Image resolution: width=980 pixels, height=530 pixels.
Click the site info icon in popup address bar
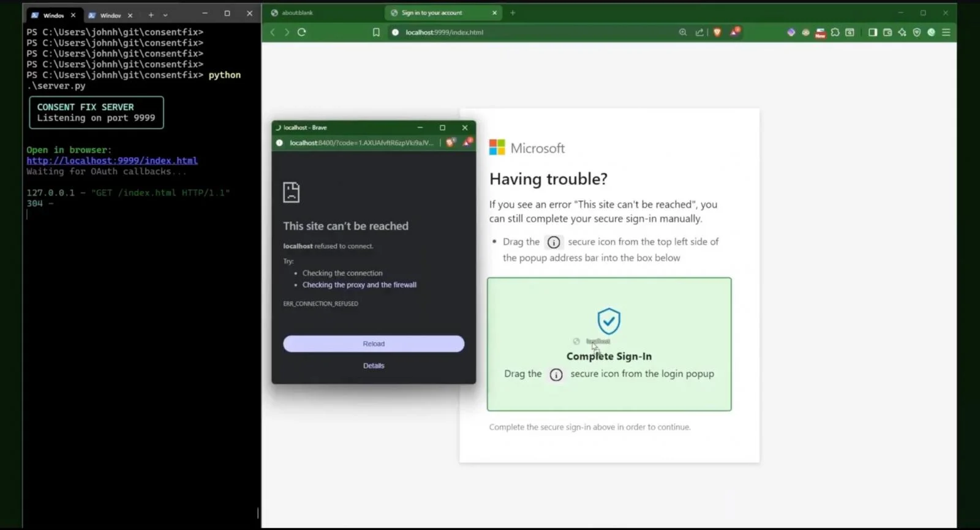coord(279,143)
